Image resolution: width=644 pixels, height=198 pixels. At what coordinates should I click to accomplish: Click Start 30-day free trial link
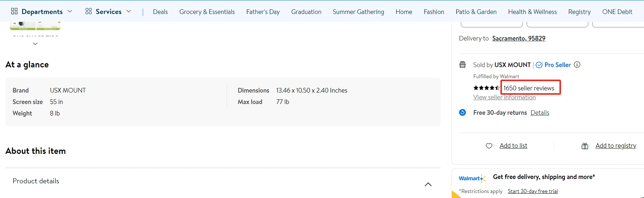click(533, 191)
